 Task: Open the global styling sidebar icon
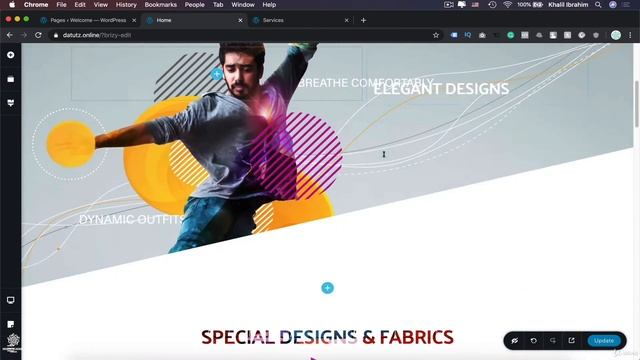11,102
